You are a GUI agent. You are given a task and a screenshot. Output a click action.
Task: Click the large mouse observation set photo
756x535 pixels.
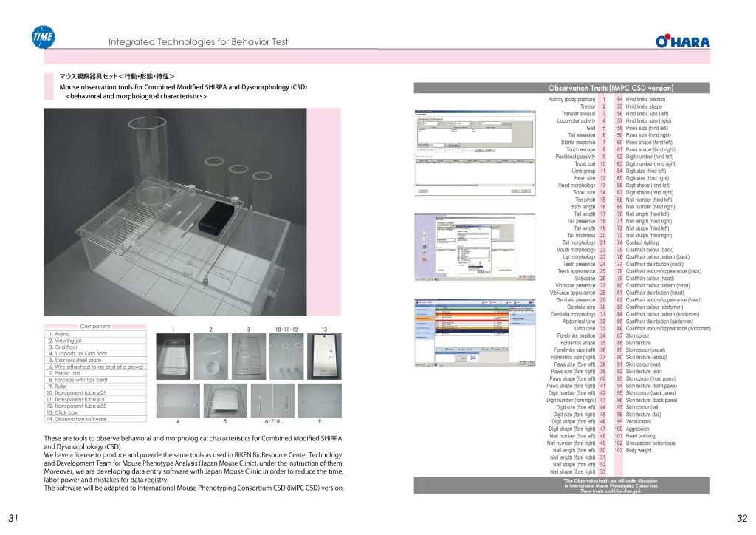coord(176,212)
